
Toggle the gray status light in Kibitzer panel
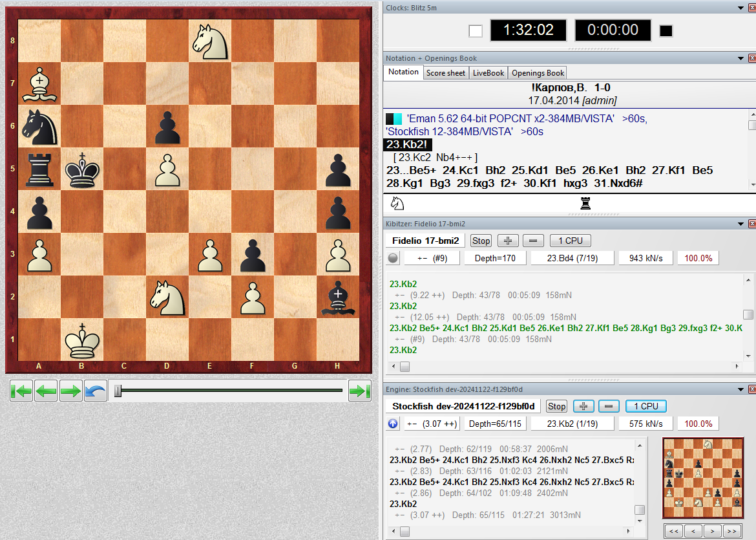pos(393,258)
